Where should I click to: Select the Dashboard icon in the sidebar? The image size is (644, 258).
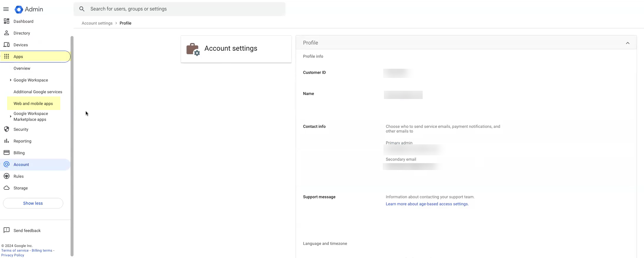pyautogui.click(x=6, y=21)
